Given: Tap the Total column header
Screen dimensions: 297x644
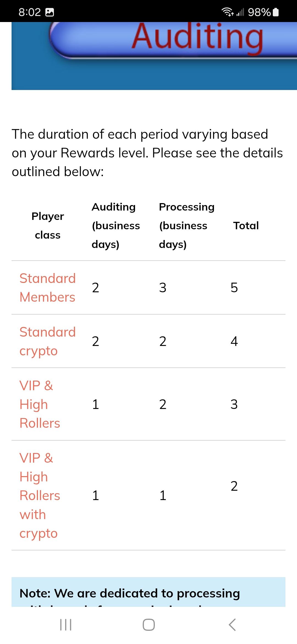Looking at the screenshot, I should click(x=246, y=226).
